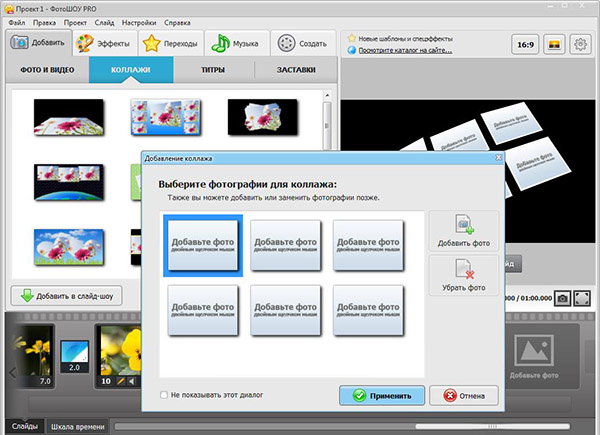Open link Посмотрите каталог на сайте
This screenshot has height=435, width=600.
[x=405, y=51]
